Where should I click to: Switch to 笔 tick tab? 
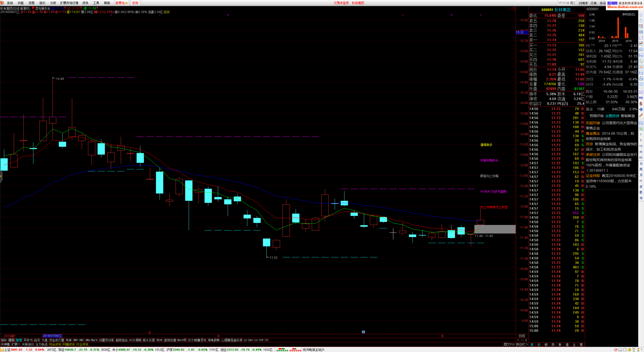pos(532,344)
